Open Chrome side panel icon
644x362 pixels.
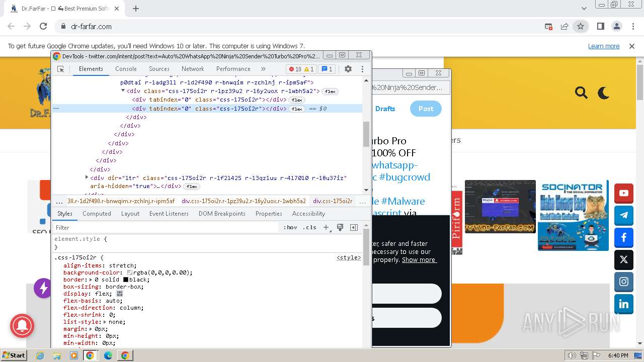coord(601,27)
